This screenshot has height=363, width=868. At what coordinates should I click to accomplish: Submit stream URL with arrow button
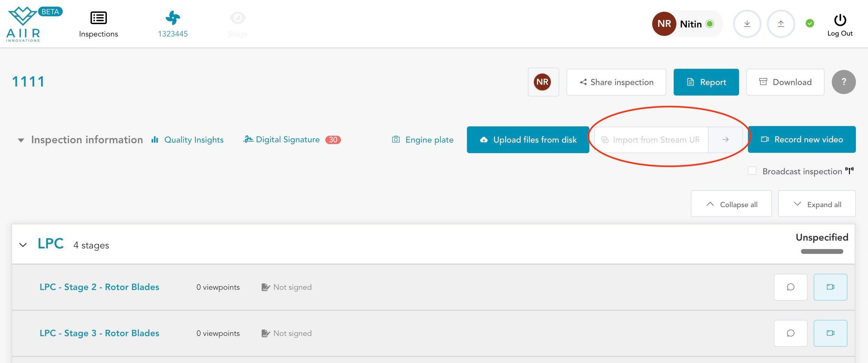pos(725,140)
